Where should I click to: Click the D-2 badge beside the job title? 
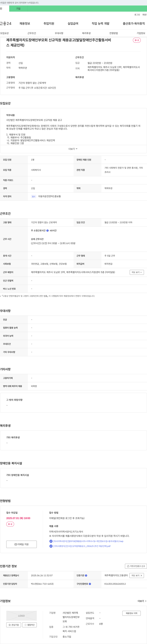coord(137,40)
